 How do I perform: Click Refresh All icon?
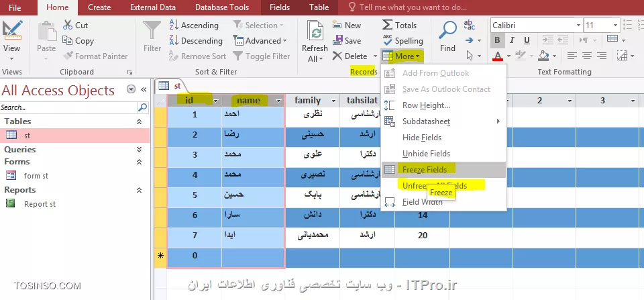tap(315, 30)
